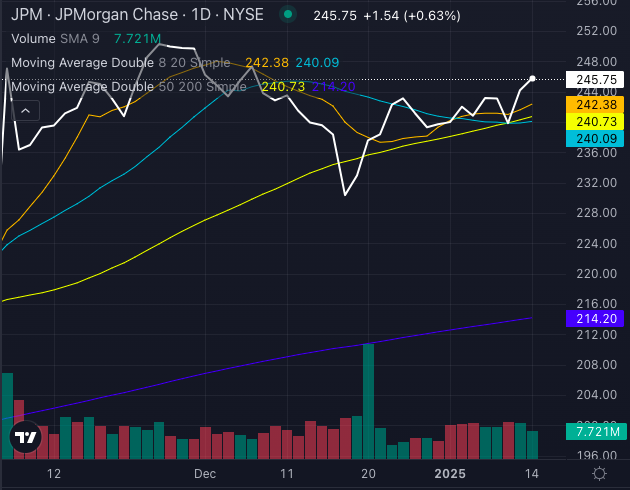Select the Volume SMA 9 legend
Screen dimensions: 630x490
coord(55,39)
